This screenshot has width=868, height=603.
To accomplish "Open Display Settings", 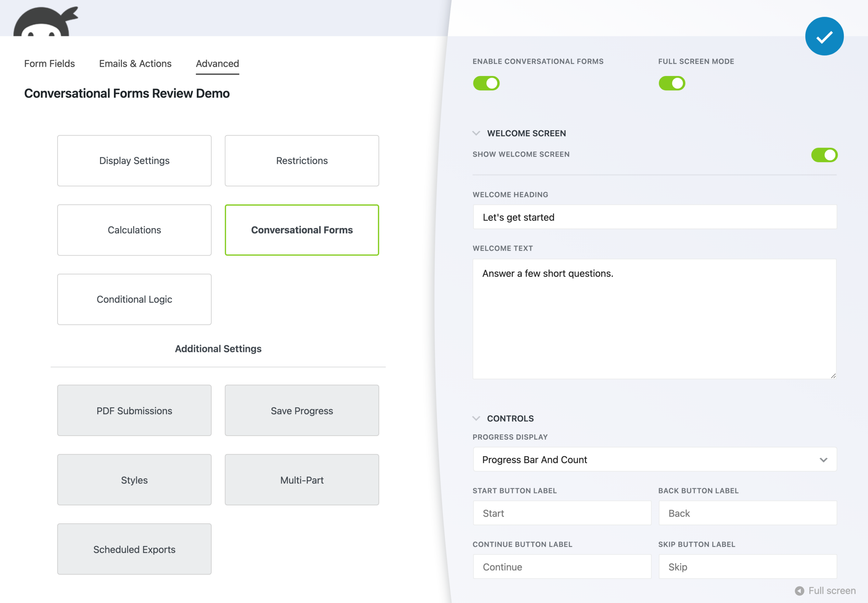I will (134, 160).
